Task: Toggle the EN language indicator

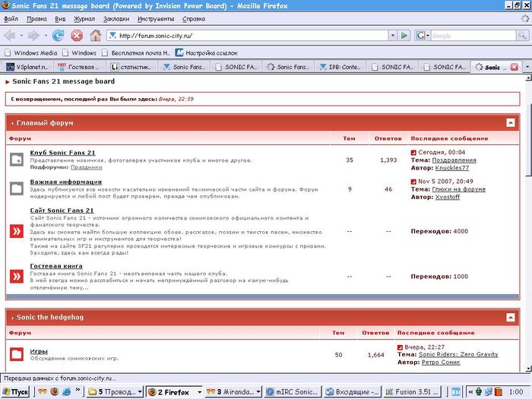Action: point(456,392)
